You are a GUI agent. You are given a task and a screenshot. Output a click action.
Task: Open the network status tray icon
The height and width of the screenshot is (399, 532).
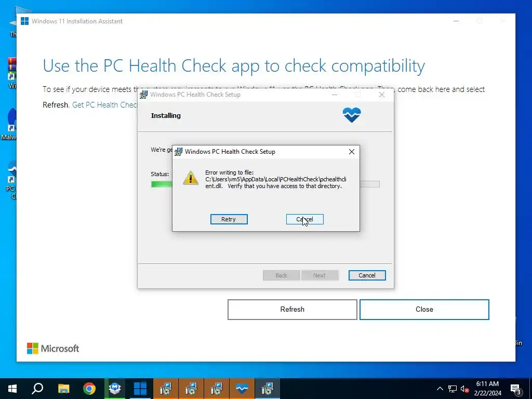click(453, 389)
